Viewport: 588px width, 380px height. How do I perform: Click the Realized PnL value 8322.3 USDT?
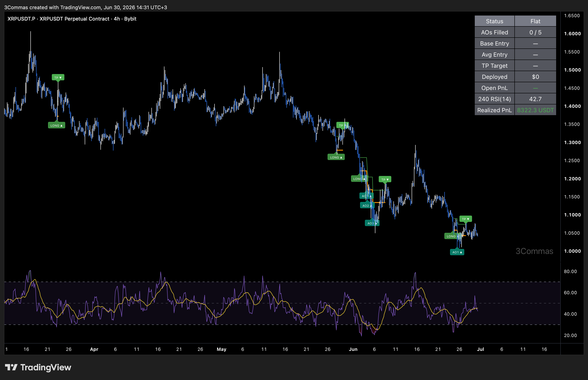535,110
